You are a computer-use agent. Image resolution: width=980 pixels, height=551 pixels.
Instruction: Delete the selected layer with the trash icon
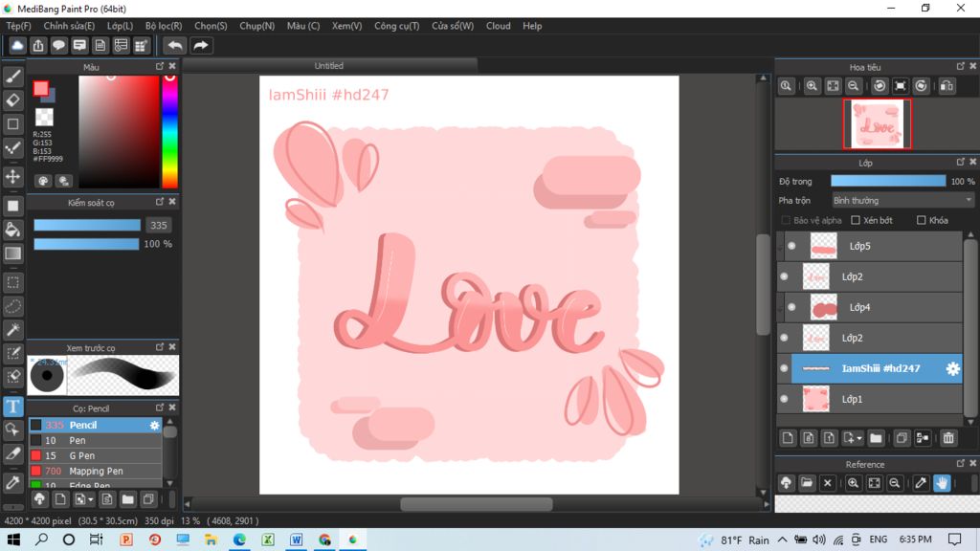[x=948, y=438]
